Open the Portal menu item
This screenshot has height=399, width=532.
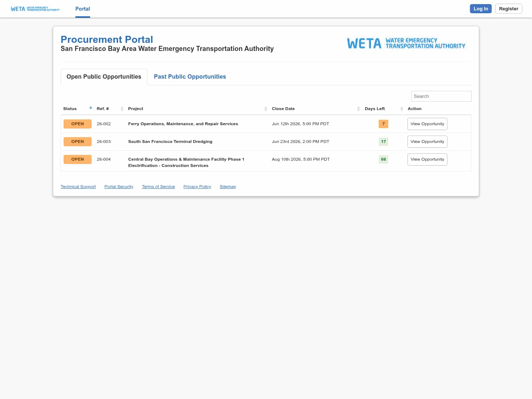[x=83, y=9]
